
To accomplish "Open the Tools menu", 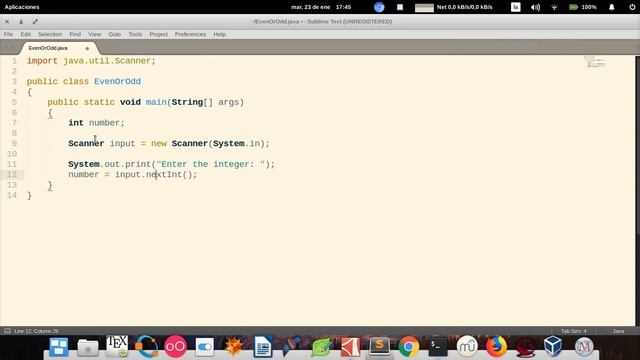I will point(135,34).
